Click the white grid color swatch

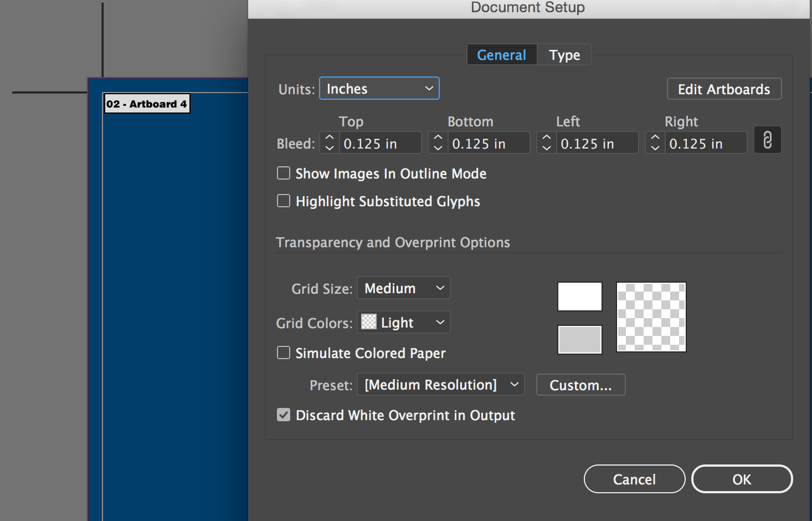579,297
